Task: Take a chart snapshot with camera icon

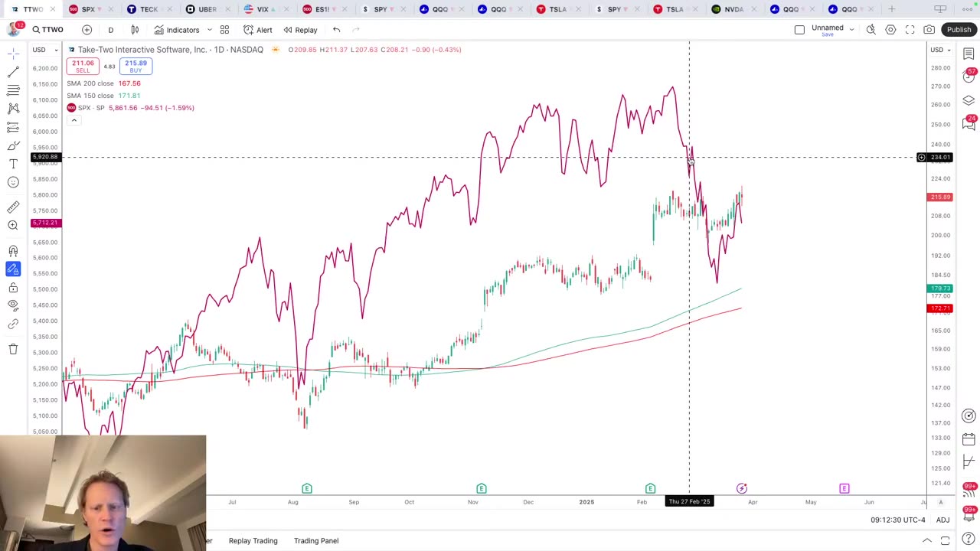Action: pos(929,30)
